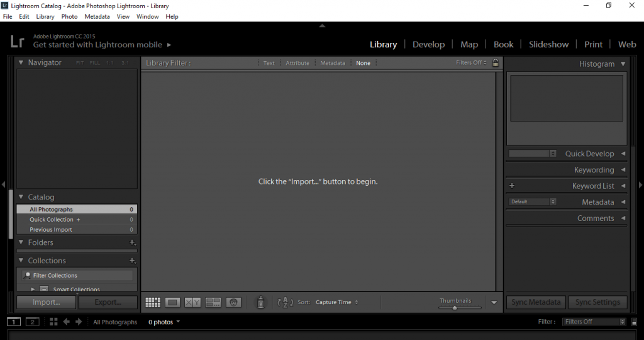Go forward with filmstrip right arrow
This screenshot has height=340, width=644.
[79, 322]
